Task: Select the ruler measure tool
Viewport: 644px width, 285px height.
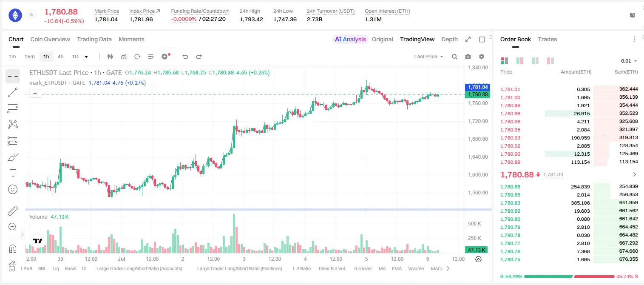Action: click(x=13, y=211)
